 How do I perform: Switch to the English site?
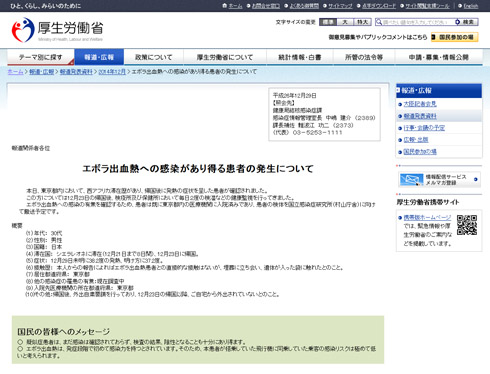471,6
